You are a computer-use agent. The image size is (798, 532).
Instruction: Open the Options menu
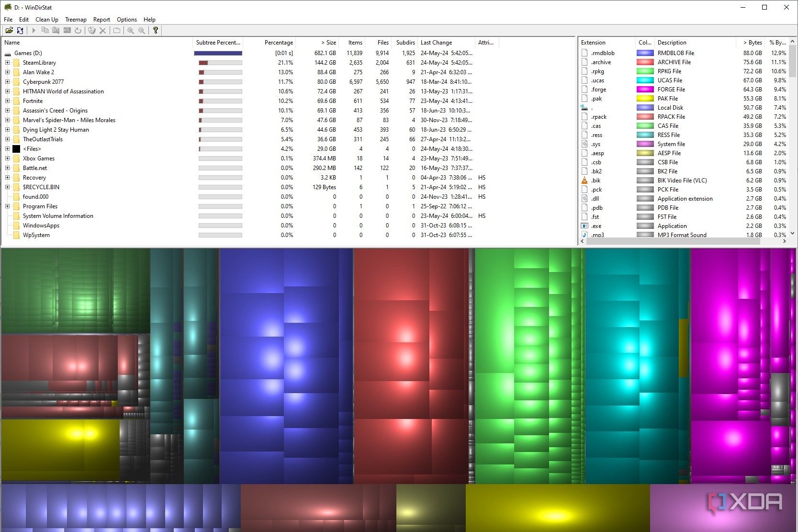[x=127, y=20]
